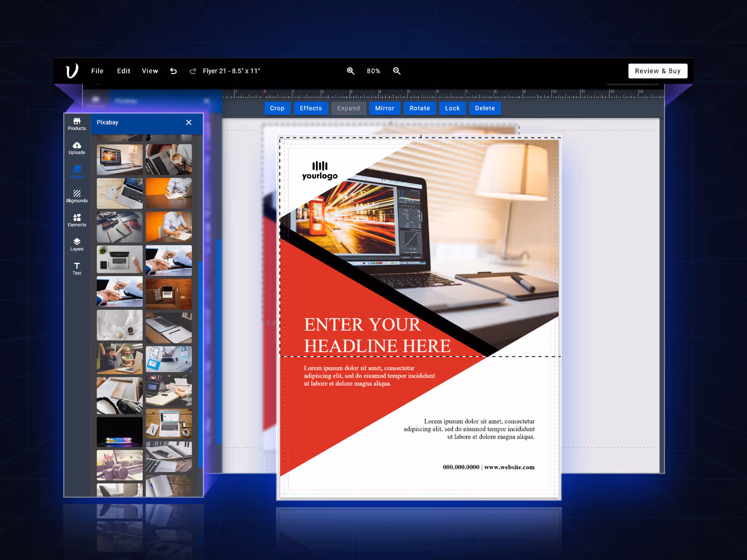
Task: Click the 80% zoom level selector
Action: 373,71
